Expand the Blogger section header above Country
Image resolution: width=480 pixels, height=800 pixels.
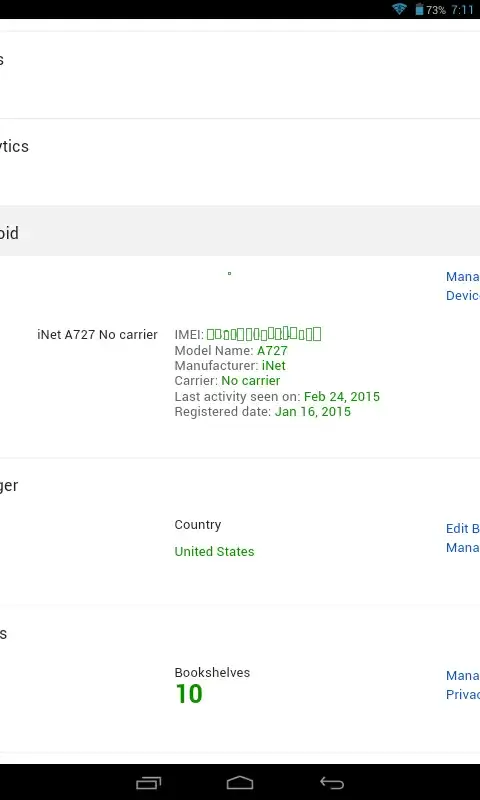tap(240, 485)
